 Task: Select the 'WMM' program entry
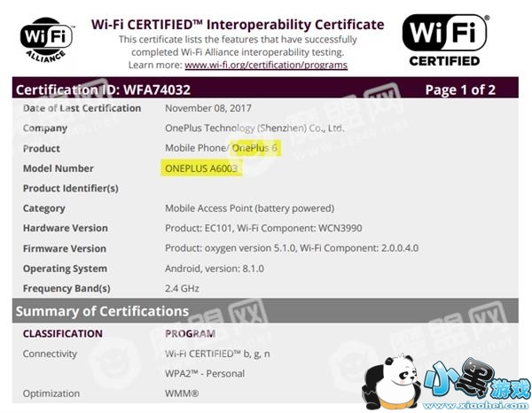pyautogui.click(x=182, y=394)
